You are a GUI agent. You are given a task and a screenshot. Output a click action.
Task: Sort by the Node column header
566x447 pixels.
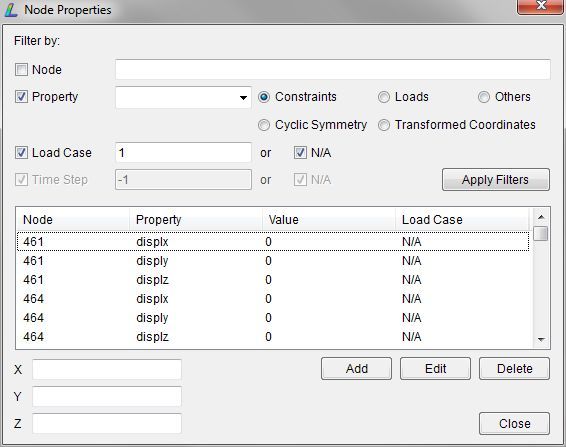tap(73, 220)
